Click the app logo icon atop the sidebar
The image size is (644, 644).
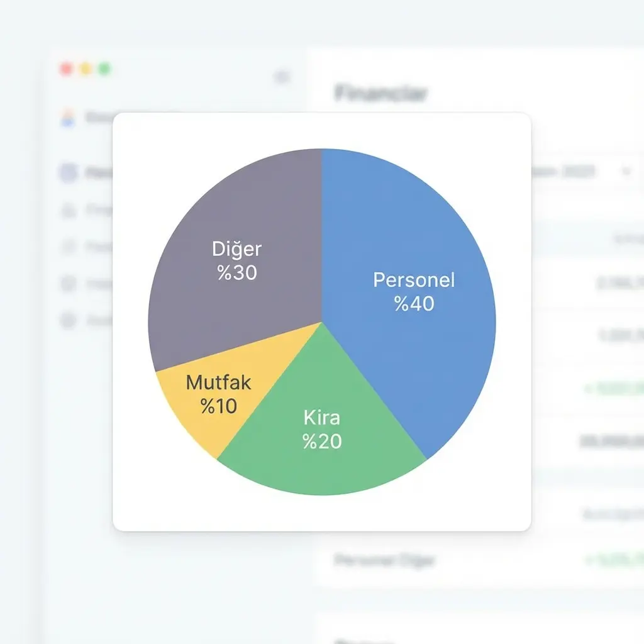tap(67, 118)
